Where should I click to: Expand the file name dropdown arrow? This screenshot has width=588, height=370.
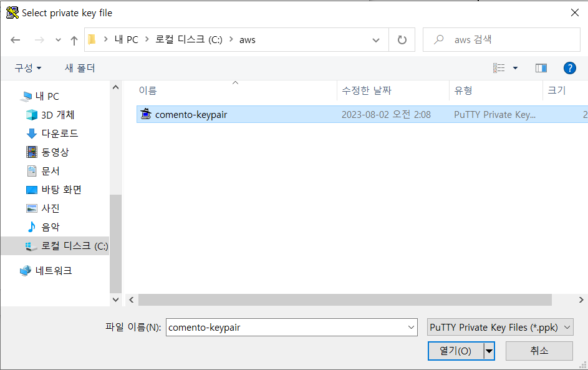(x=411, y=327)
